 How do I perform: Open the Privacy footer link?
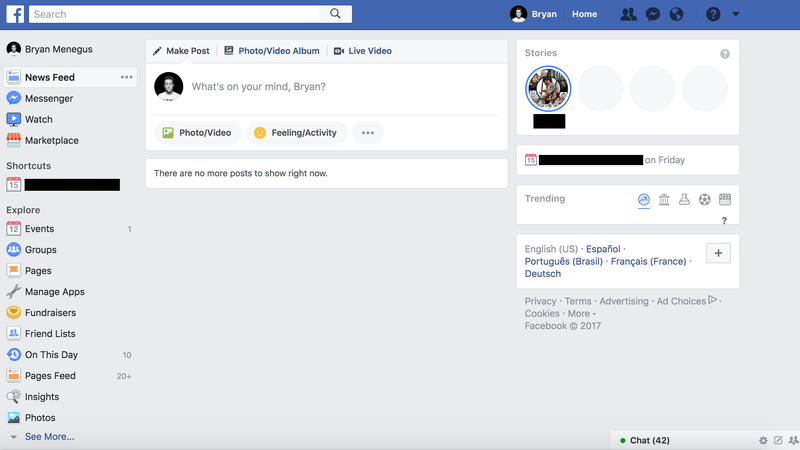tap(540, 301)
